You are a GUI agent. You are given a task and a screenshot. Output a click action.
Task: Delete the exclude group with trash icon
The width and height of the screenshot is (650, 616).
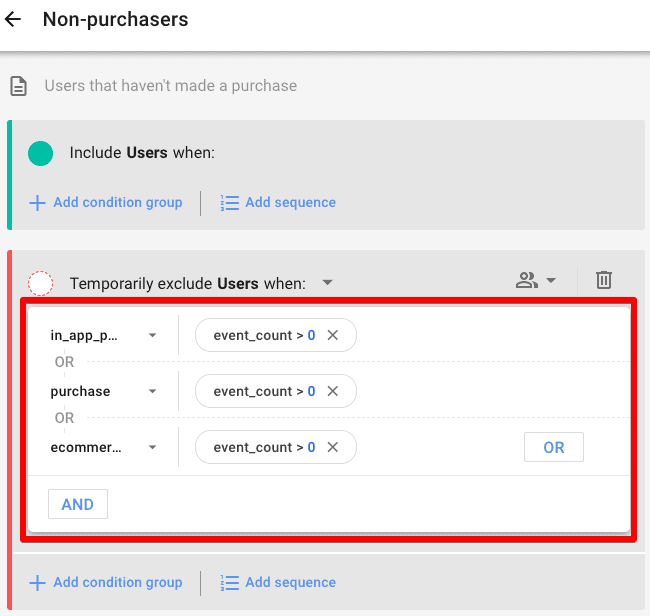(604, 280)
